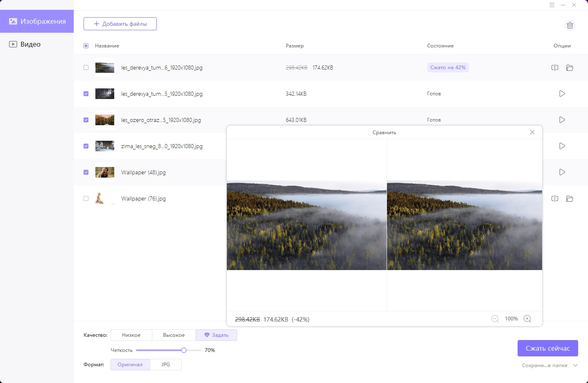This screenshot has width=588, height=383.
Task: Click file name zima_les_sneg_8...0_1920x1080.jpg
Action: 162,146
